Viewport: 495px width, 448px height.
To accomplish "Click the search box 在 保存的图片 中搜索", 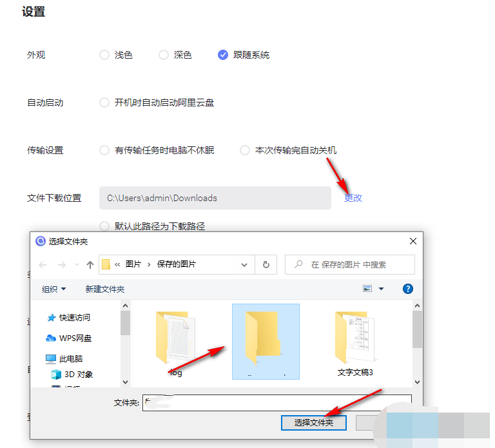I will click(x=350, y=264).
